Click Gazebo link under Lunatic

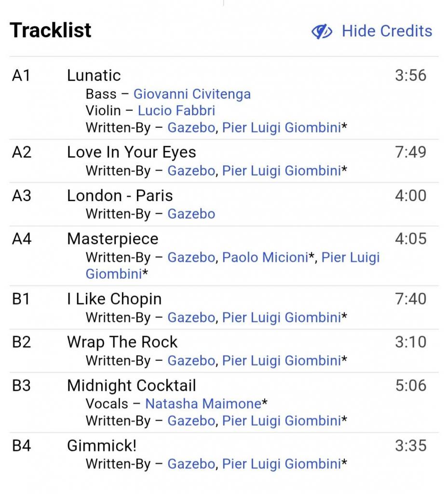click(x=191, y=127)
